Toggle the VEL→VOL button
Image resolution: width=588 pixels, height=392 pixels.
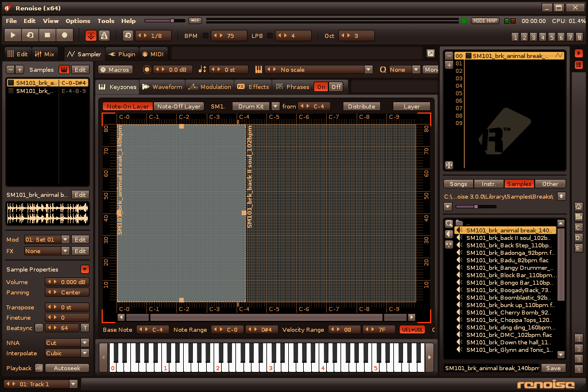(x=412, y=329)
